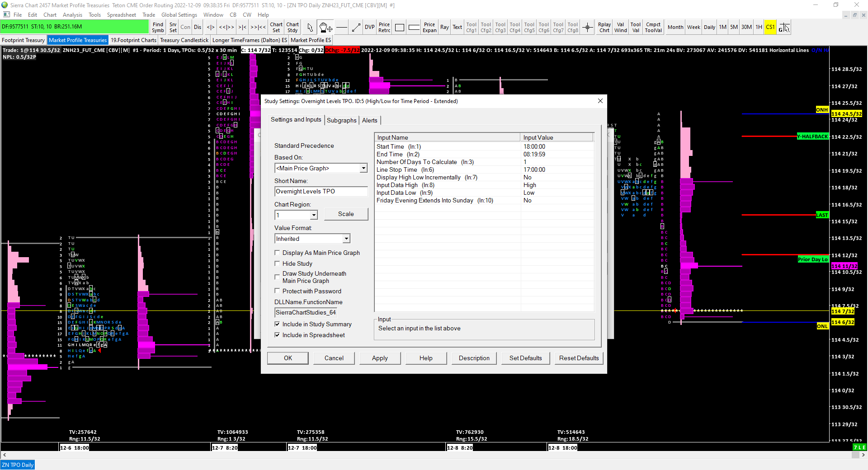
Task: Click the Apply button
Action: 380,358
